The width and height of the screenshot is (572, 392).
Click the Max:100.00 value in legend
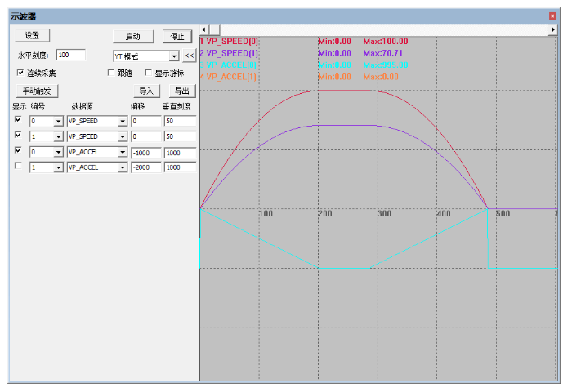(x=386, y=41)
